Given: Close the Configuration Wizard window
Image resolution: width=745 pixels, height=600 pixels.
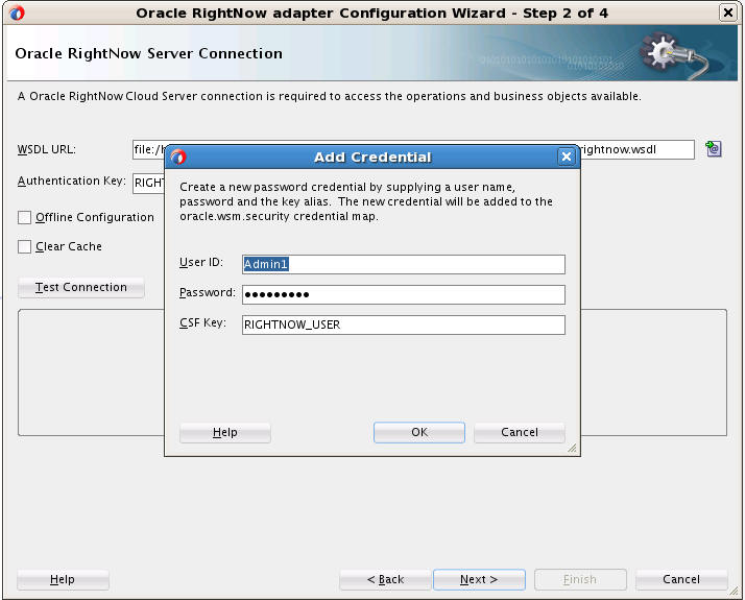Looking at the screenshot, I should coord(728,12).
